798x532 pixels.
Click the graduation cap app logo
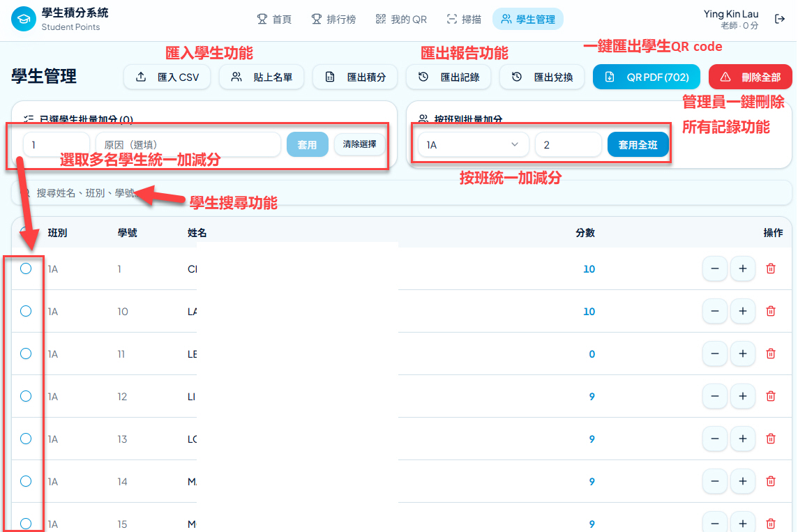[24, 20]
